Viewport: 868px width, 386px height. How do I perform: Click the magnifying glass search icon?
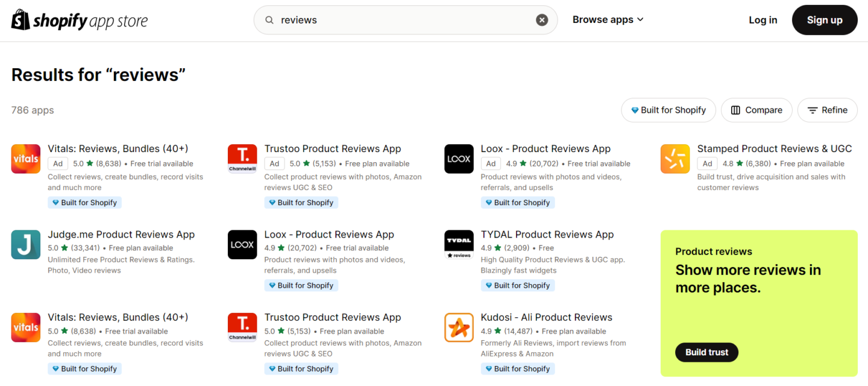[x=269, y=20]
